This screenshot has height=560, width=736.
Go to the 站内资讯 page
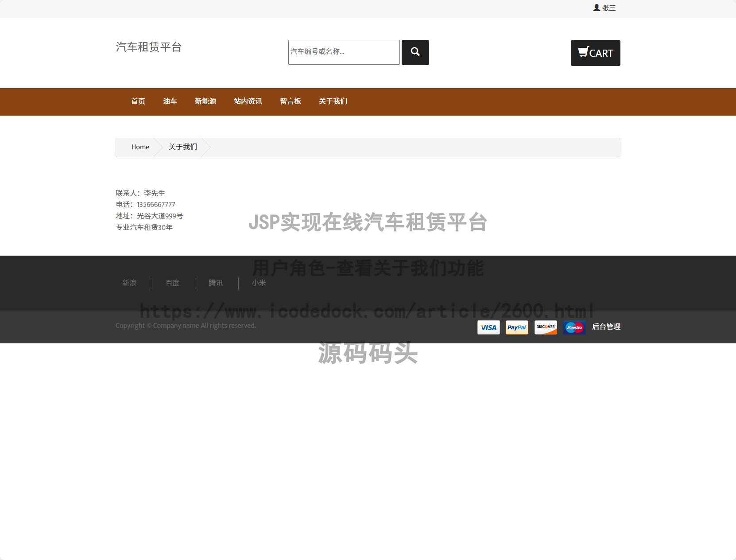[x=248, y=101]
